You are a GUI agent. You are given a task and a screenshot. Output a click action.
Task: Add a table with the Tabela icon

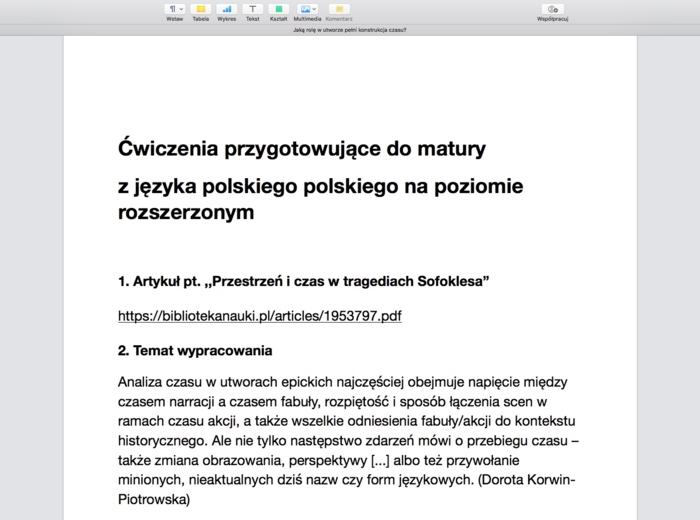click(201, 9)
